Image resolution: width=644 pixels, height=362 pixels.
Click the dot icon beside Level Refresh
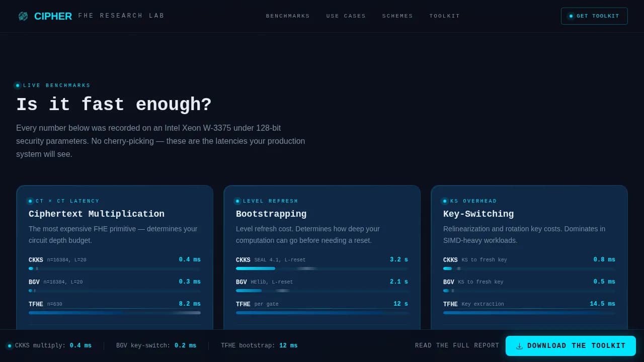pyautogui.click(x=237, y=201)
